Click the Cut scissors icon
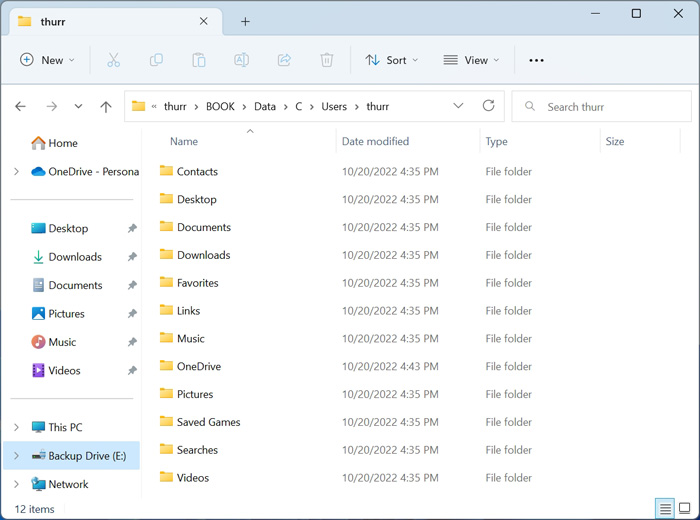The width and height of the screenshot is (700, 520). click(x=113, y=60)
